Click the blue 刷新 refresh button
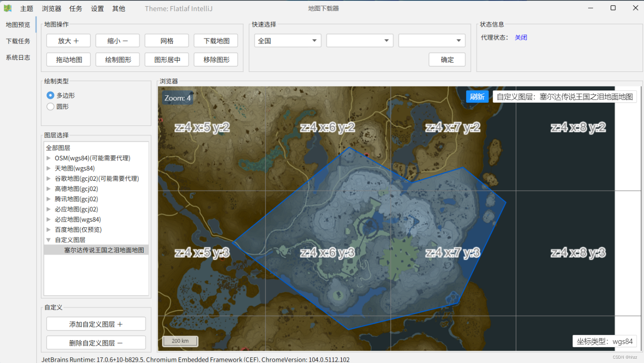The height and width of the screenshot is (363, 644). 477,97
